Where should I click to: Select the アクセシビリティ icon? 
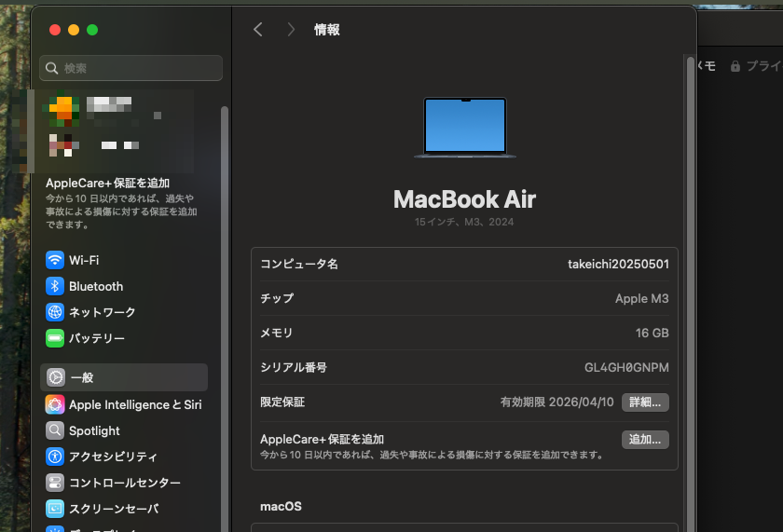point(55,457)
